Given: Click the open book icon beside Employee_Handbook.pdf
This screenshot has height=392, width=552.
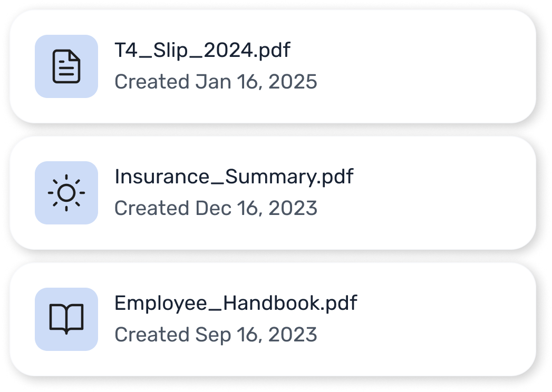Looking at the screenshot, I should pyautogui.click(x=66, y=319).
